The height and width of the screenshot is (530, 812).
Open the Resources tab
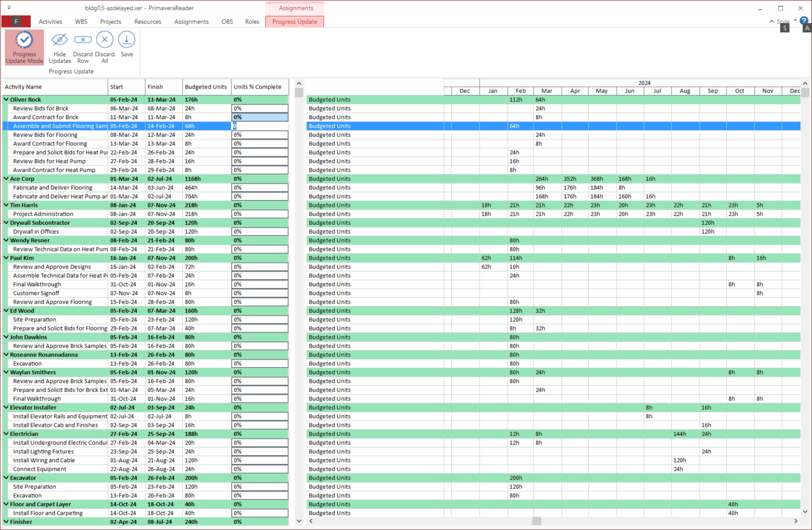[x=147, y=21]
